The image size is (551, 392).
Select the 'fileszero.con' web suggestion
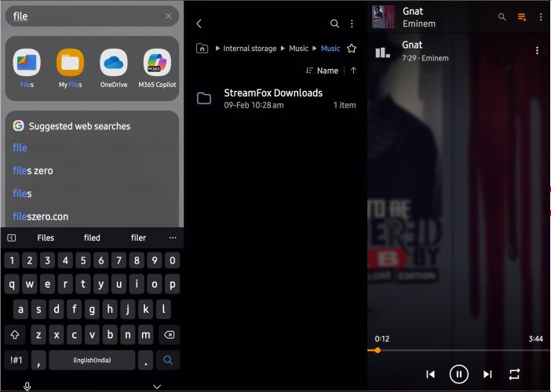pyautogui.click(x=40, y=216)
